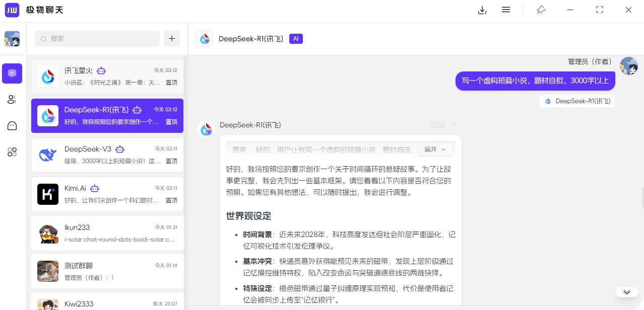Click the 管理员 user avatar in chat
The height and width of the screenshot is (310, 644).
click(629, 66)
